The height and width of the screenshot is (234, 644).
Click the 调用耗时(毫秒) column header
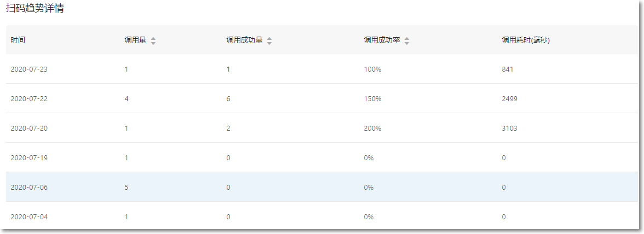click(526, 40)
